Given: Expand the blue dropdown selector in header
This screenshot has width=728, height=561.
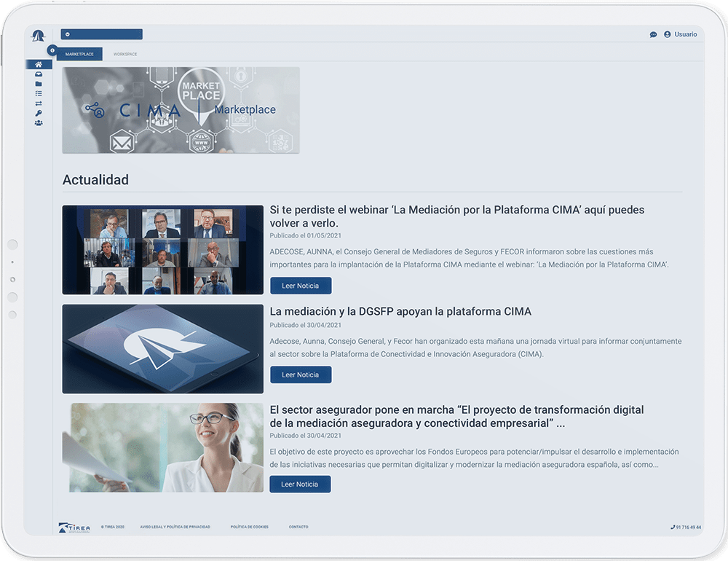Looking at the screenshot, I should click(101, 34).
